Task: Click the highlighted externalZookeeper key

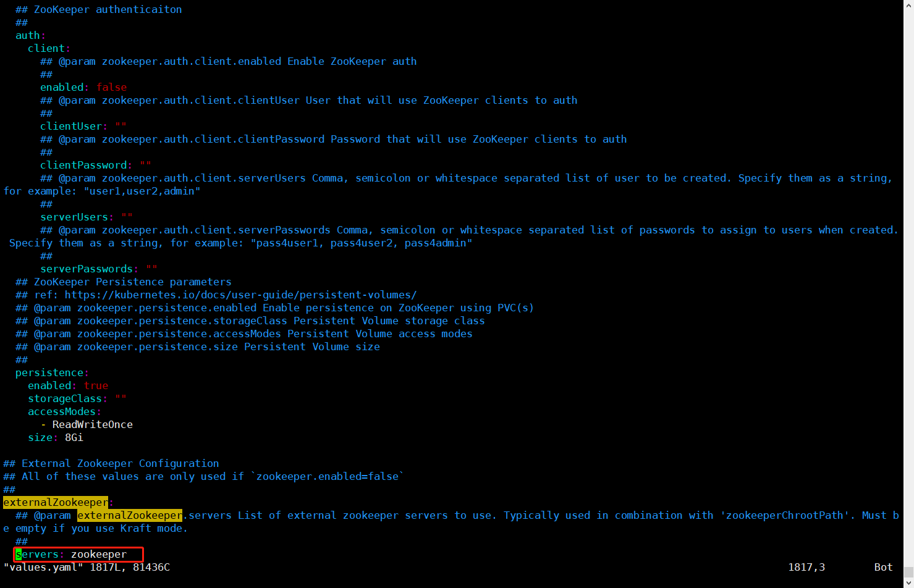Action: pyautogui.click(x=56, y=502)
